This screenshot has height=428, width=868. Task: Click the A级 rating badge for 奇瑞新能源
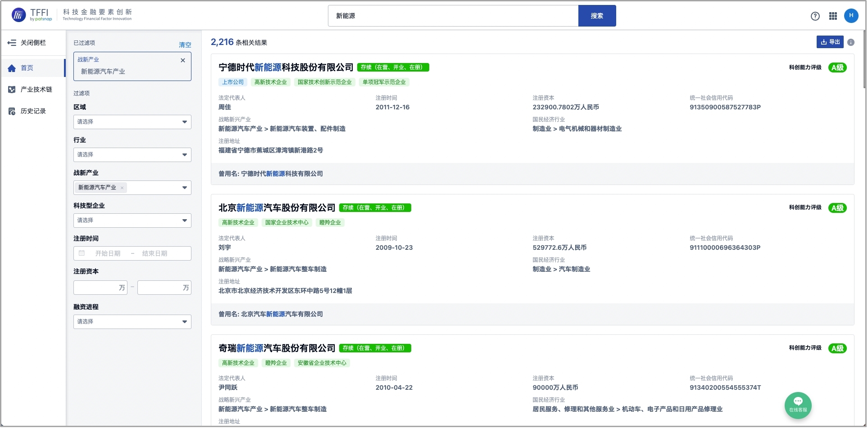click(837, 348)
